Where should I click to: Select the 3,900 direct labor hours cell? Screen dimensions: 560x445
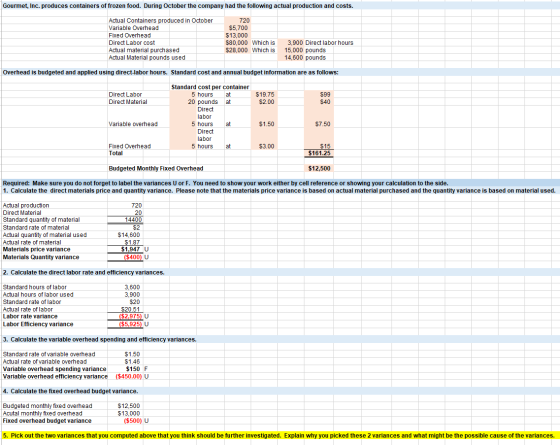[x=291, y=42]
